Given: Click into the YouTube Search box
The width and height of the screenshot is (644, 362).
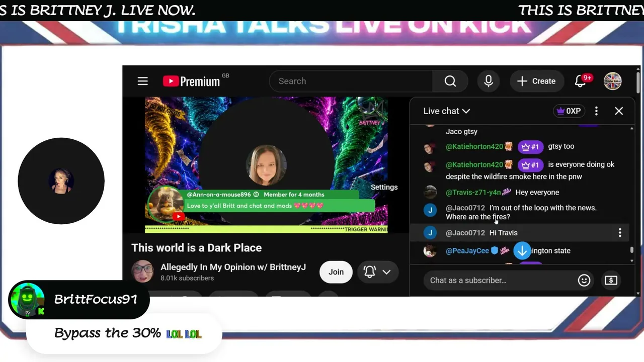Looking at the screenshot, I should tap(351, 81).
